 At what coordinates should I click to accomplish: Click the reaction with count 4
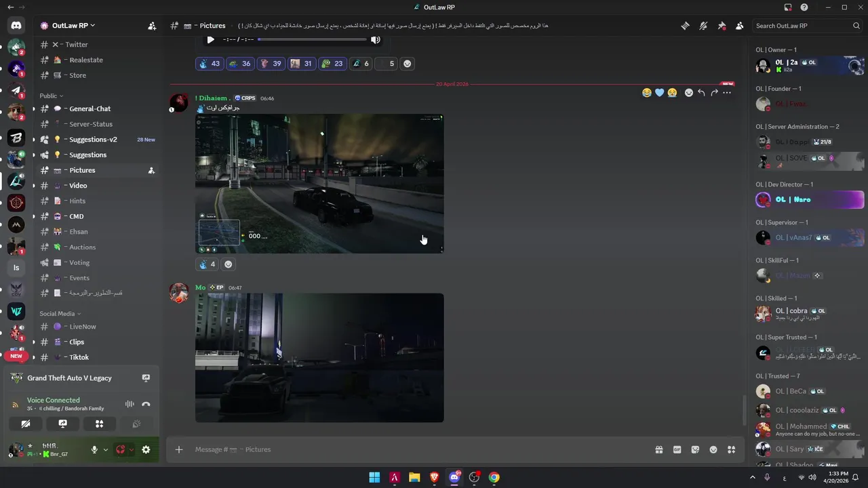click(207, 264)
